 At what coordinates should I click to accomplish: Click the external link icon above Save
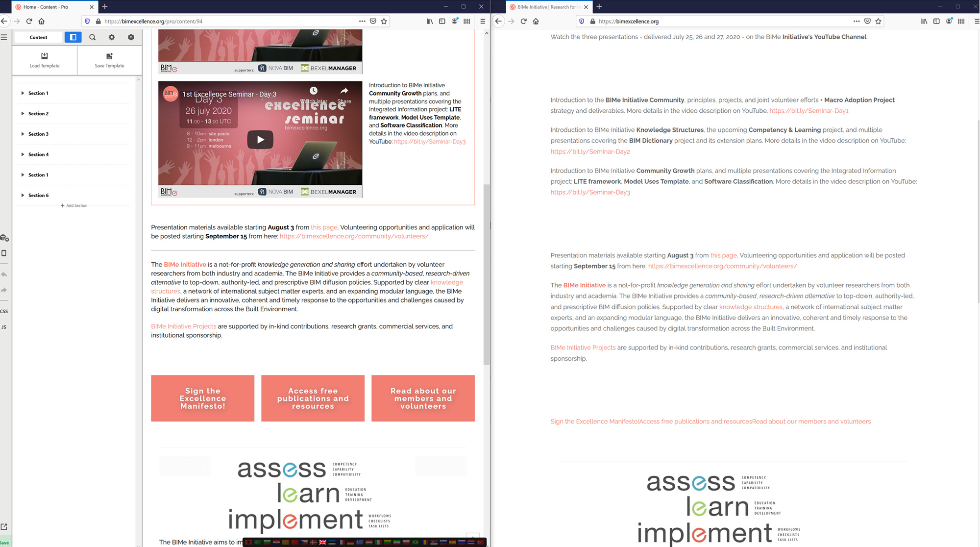[x=4, y=527]
